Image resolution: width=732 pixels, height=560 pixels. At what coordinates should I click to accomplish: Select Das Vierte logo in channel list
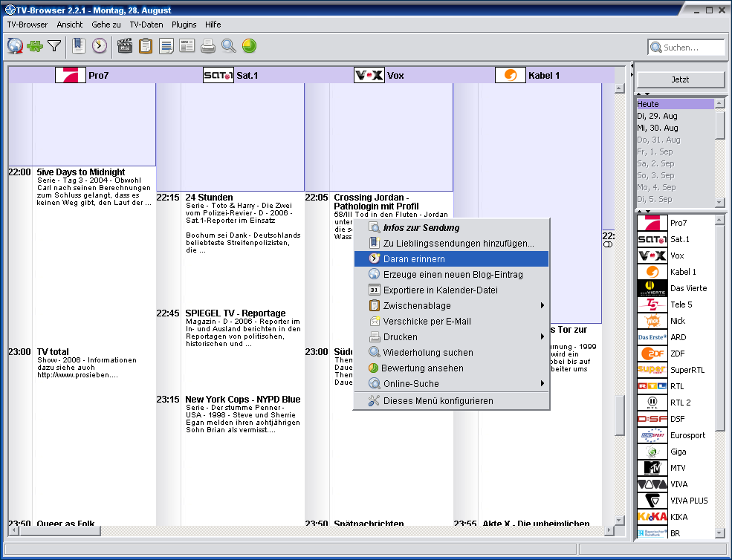652,288
